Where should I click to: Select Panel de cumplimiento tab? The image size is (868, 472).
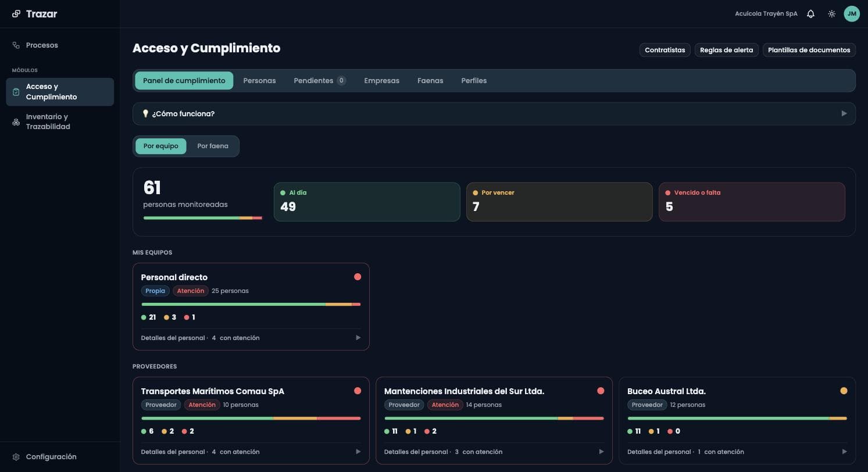[184, 81]
